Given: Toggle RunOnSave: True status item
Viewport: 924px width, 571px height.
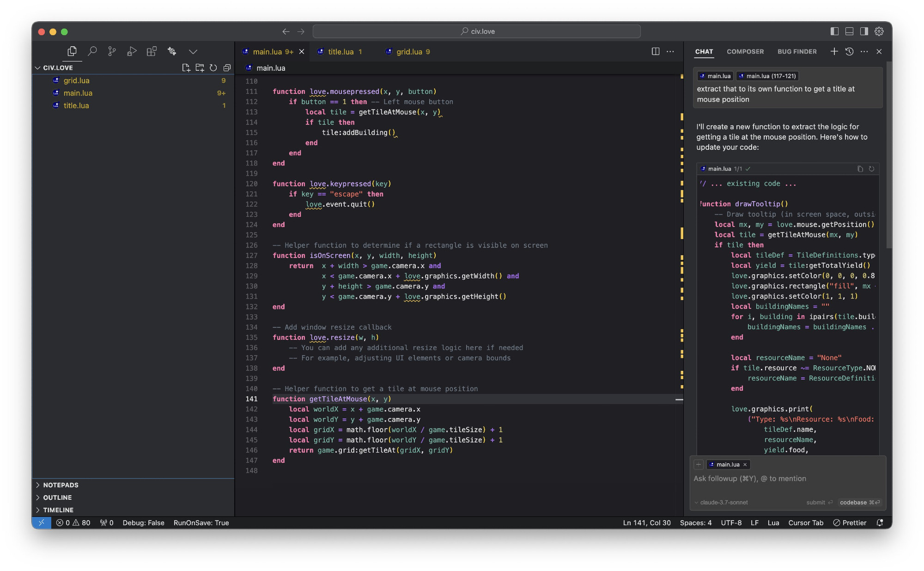Looking at the screenshot, I should (201, 523).
